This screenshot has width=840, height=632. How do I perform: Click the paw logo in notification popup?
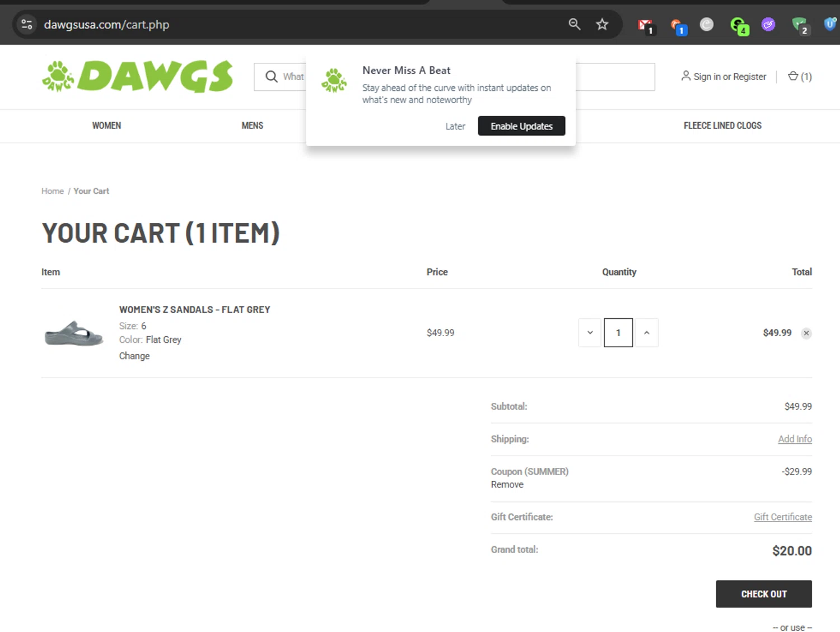point(334,80)
